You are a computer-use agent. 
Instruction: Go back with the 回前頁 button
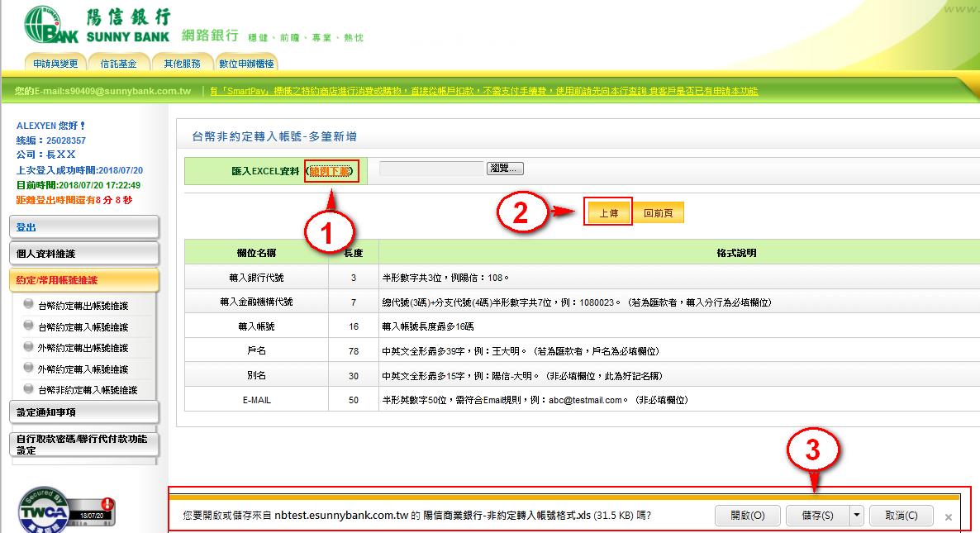click(658, 213)
